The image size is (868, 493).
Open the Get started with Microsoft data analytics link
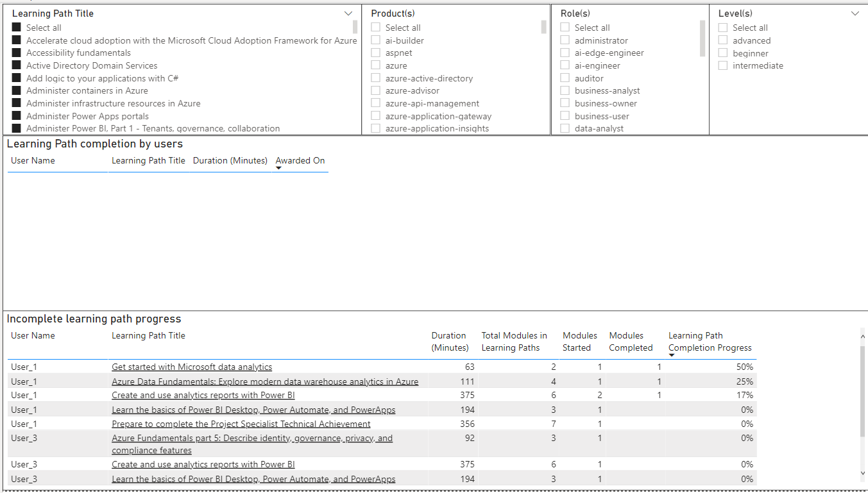click(191, 367)
